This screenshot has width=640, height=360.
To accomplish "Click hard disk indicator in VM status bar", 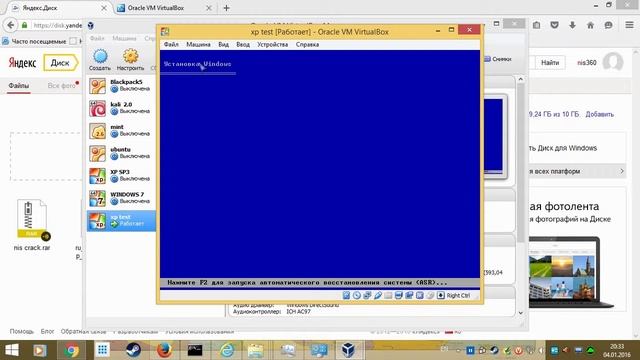I will pyautogui.click(x=347, y=295).
